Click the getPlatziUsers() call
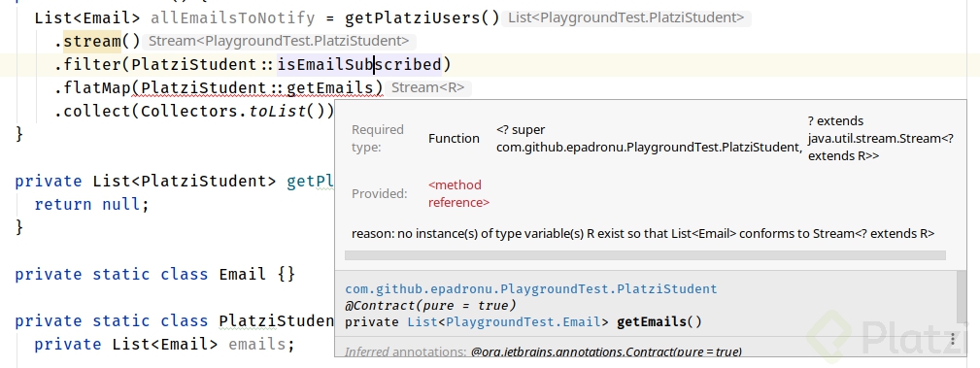Viewport: 980px width, 368px height. pos(422,18)
